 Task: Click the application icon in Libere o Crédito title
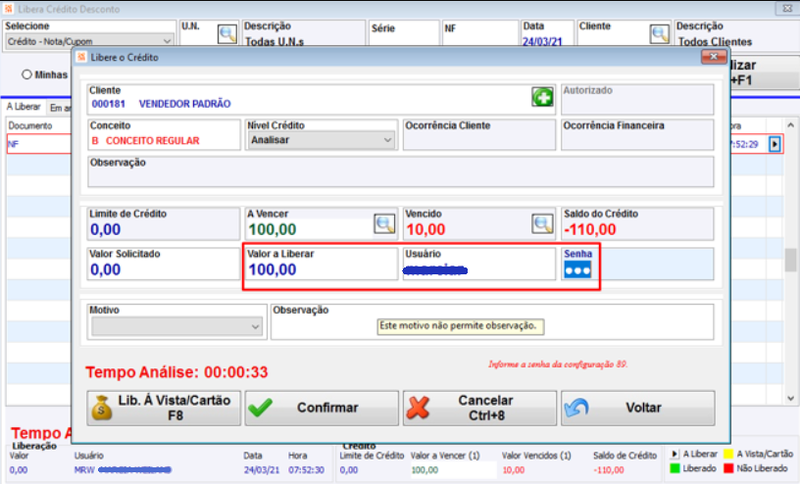(82, 57)
